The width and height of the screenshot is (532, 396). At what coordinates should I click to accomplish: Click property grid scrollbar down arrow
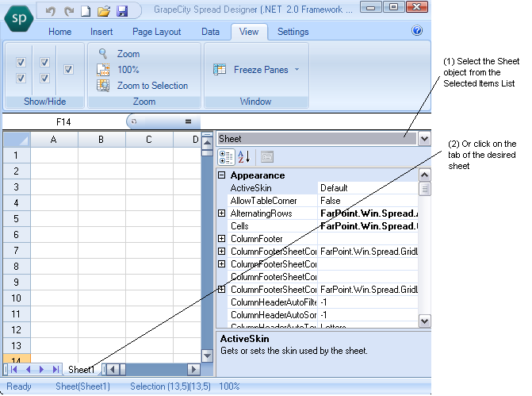click(424, 321)
